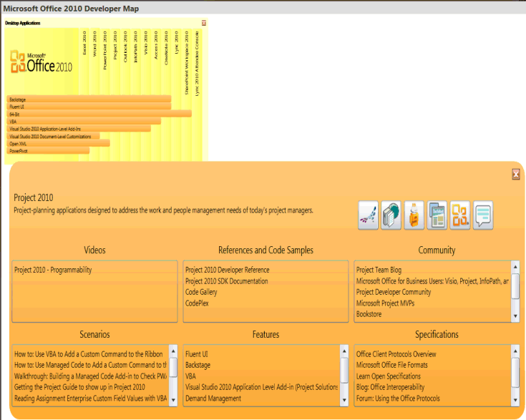Click scroll down arrow in Scenarios list
The height and width of the screenshot is (420, 526).
pyautogui.click(x=173, y=400)
